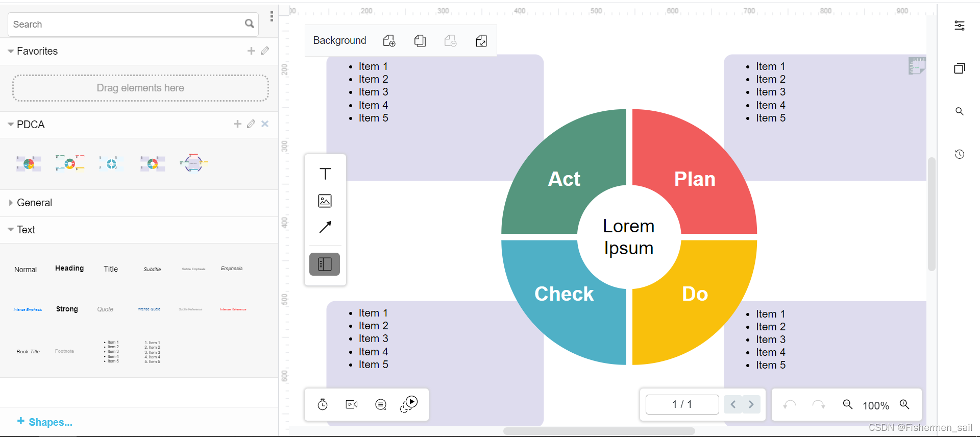The height and width of the screenshot is (437, 980).
Task: Select the Text tool in floating toolbar
Action: (x=325, y=174)
